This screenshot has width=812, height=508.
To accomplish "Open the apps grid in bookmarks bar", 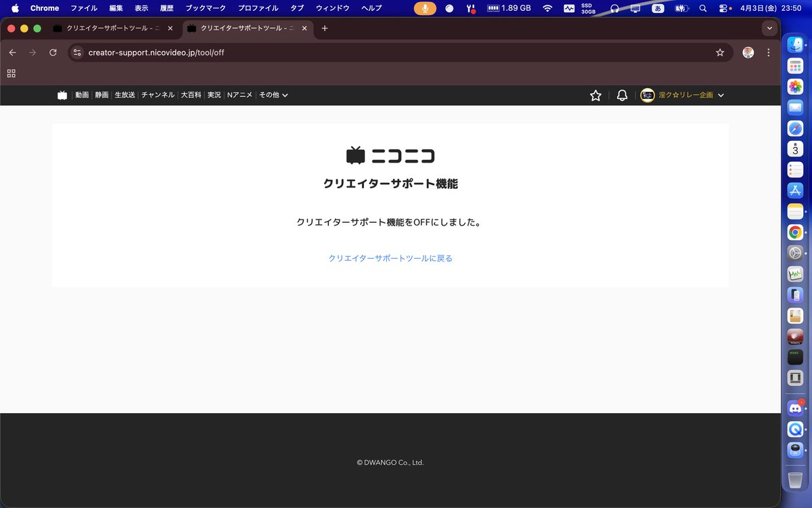I will point(11,73).
